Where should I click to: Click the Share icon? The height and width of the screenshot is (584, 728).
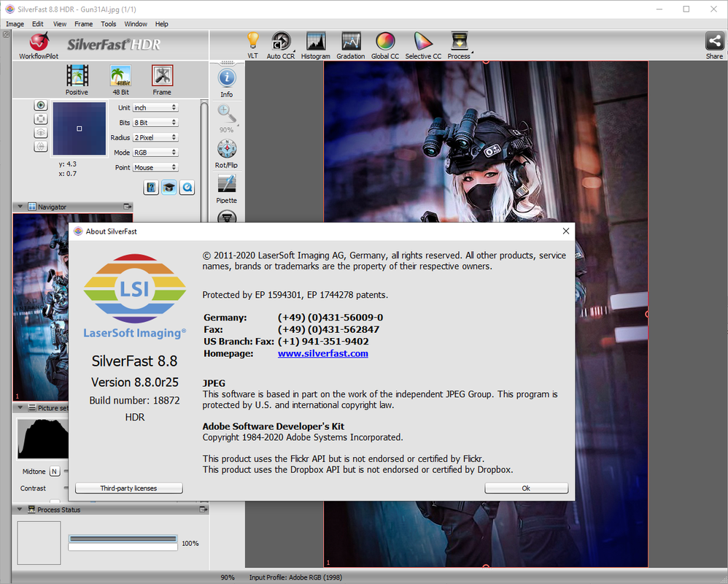click(x=715, y=45)
